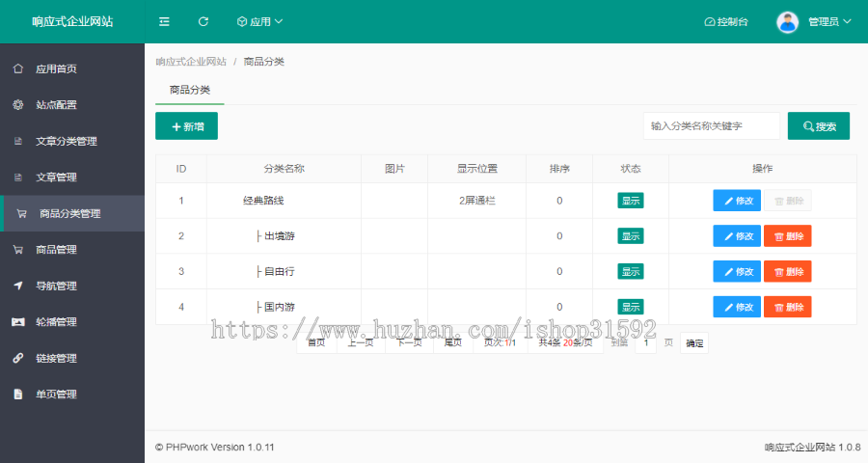
Task: Click 删除 for 国内游 row
Action: (x=788, y=307)
